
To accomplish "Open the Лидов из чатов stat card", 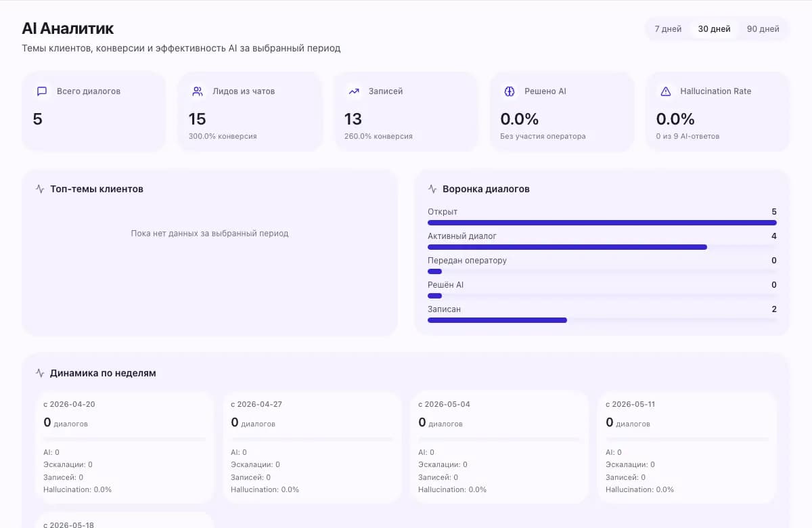I will click(x=250, y=112).
